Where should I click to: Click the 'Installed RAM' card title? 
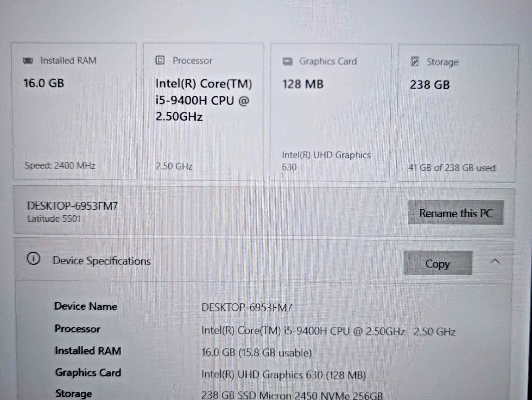68,60
